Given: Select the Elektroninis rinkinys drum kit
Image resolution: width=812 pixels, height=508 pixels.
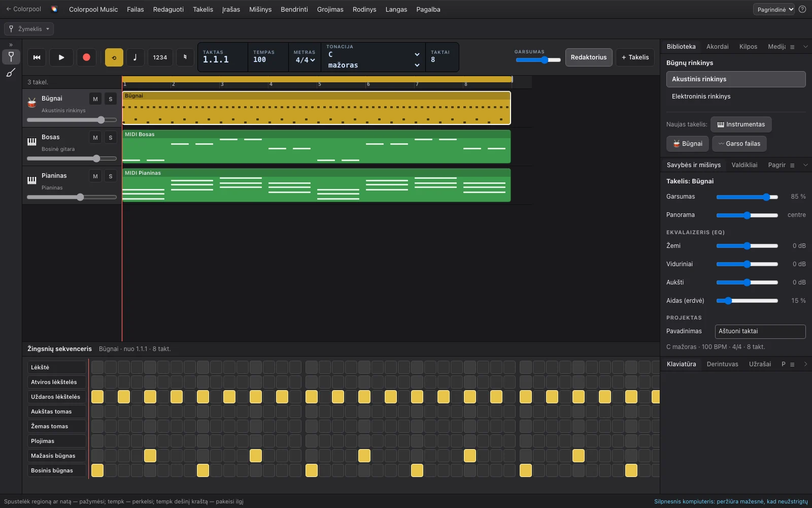Looking at the screenshot, I should point(736,97).
